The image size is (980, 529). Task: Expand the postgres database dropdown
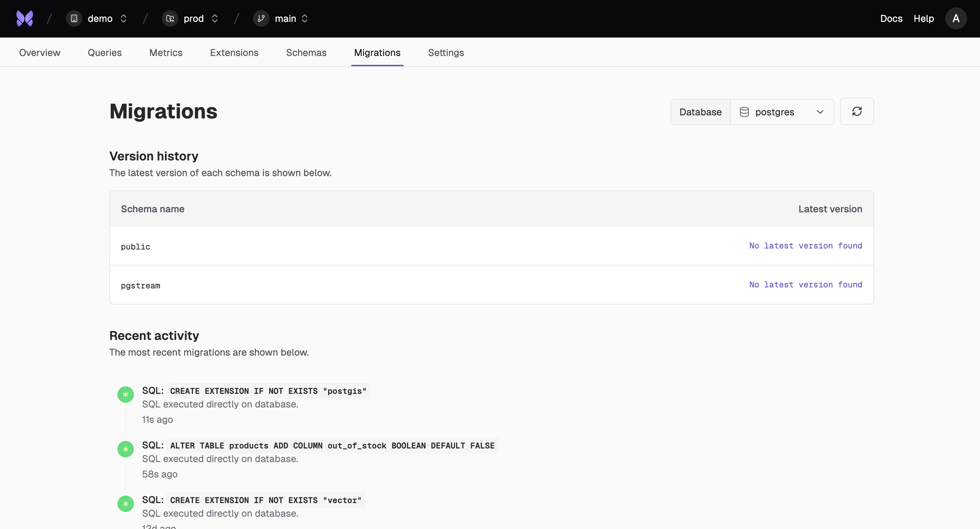pos(820,111)
